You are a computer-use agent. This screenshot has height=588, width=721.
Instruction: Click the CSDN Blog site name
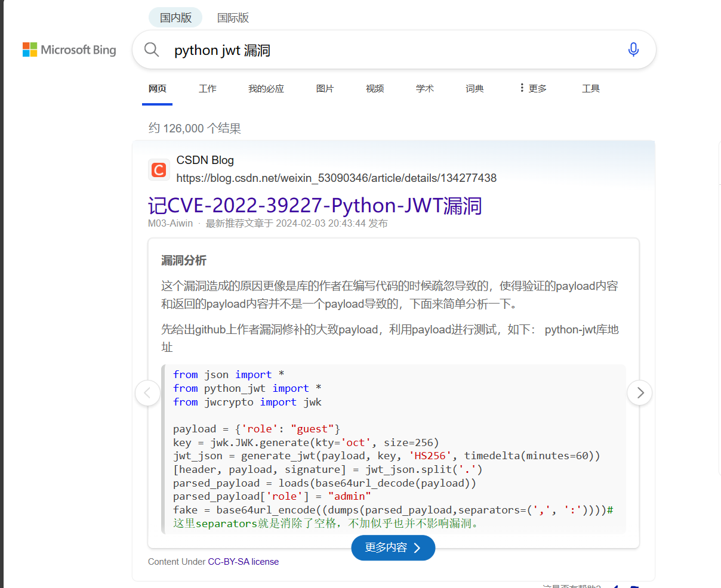click(205, 160)
